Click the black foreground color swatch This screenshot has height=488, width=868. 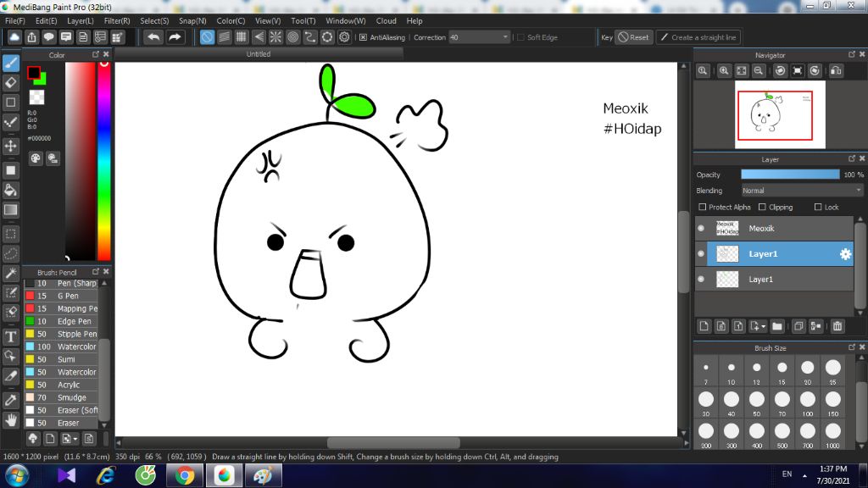pos(33,73)
